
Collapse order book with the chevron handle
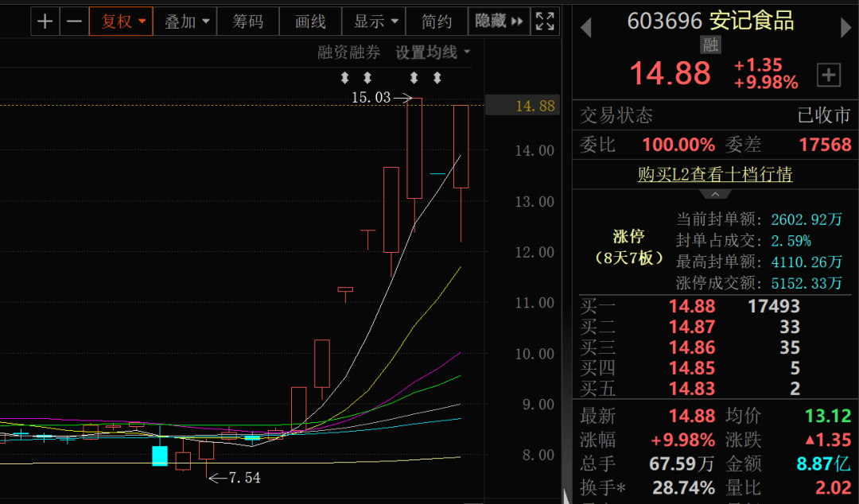[715, 195]
